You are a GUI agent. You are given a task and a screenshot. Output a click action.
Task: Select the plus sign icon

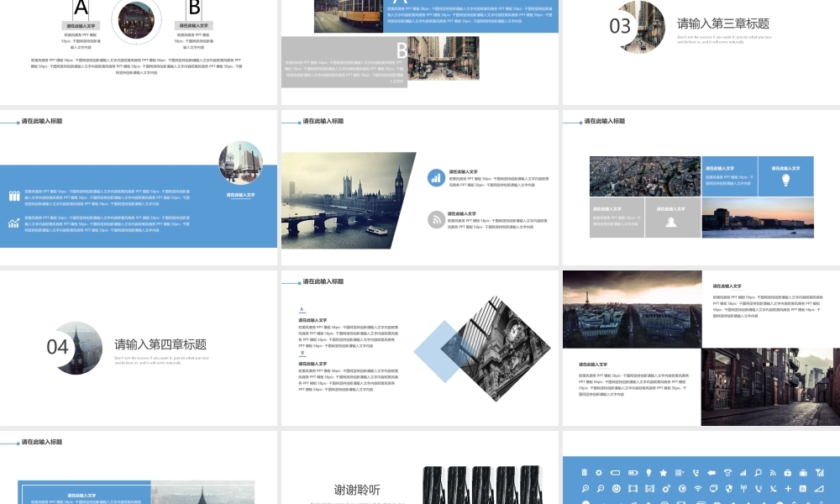[788, 489]
